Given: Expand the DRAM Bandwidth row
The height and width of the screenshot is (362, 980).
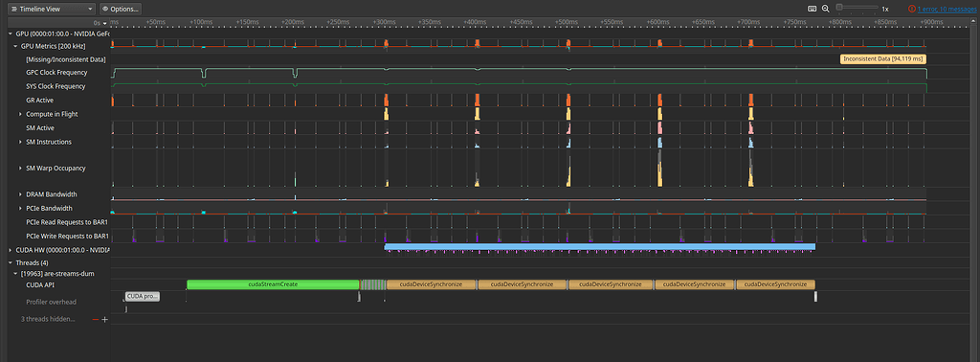Looking at the screenshot, I should [x=21, y=194].
